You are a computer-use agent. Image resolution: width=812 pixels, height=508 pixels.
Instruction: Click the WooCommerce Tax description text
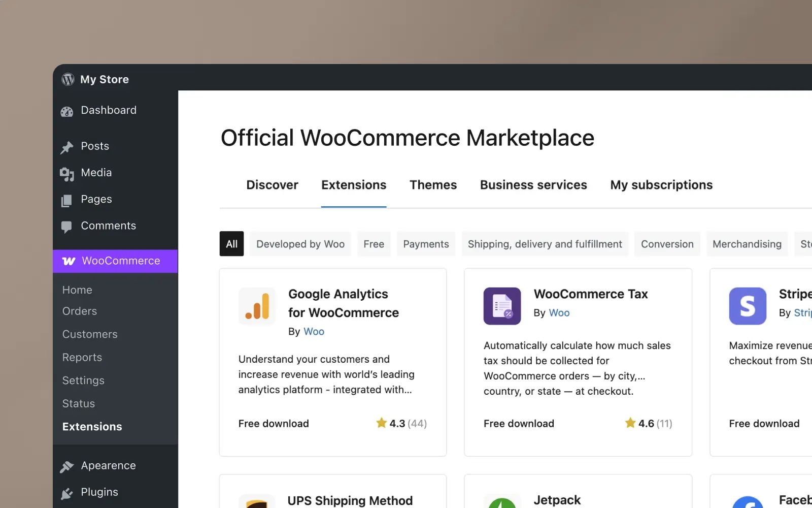point(577,368)
